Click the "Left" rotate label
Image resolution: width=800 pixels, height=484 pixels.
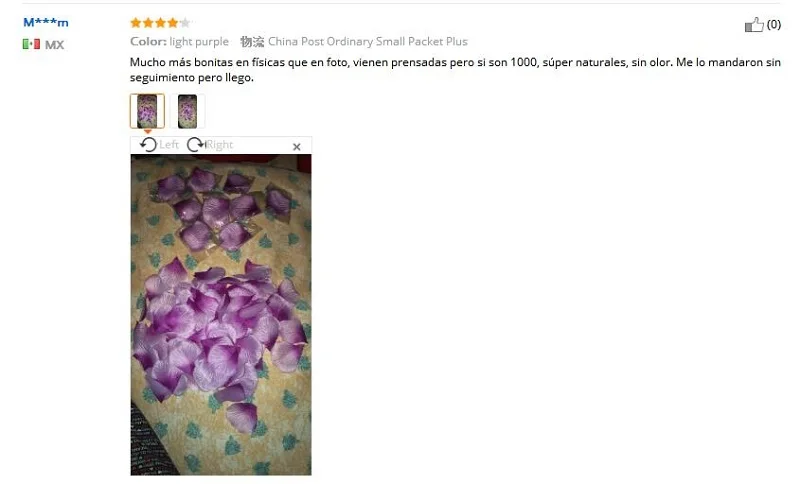tap(169, 145)
